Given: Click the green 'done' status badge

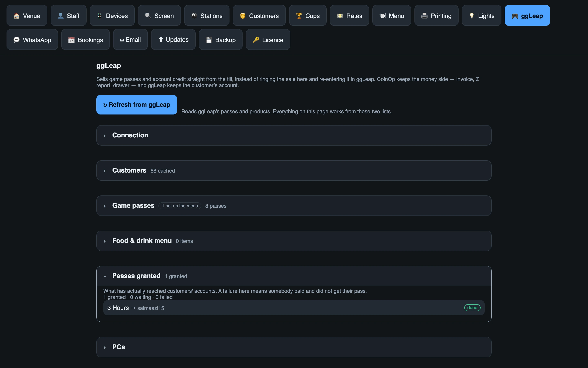Looking at the screenshot, I should pos(472,308).
